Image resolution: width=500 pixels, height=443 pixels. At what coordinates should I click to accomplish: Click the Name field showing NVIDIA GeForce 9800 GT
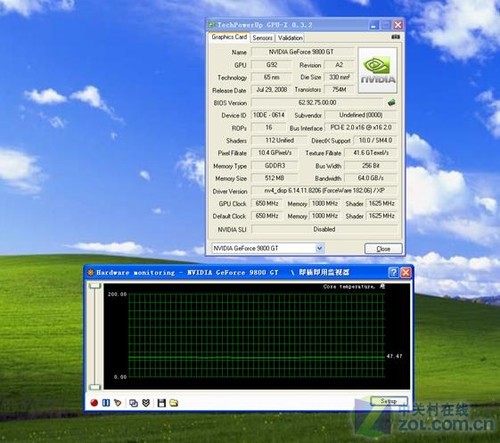(x=303, y=52)
